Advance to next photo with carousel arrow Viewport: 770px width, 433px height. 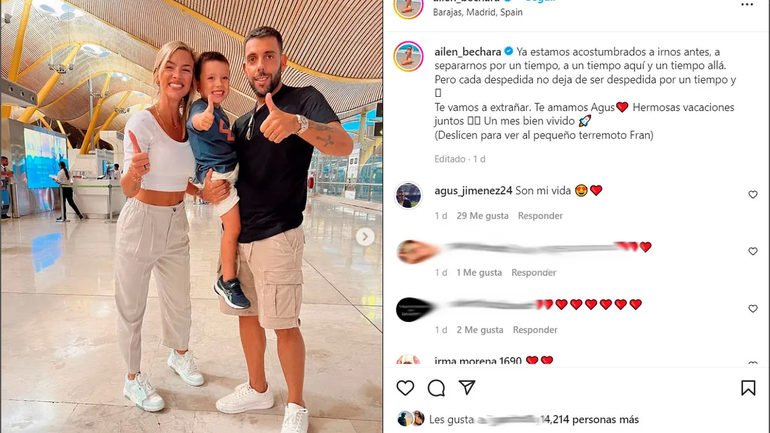(x=365, y=237)
